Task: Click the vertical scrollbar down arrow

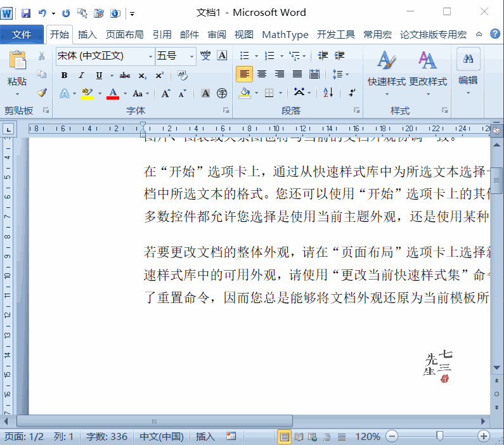Action: pos(496,368)
